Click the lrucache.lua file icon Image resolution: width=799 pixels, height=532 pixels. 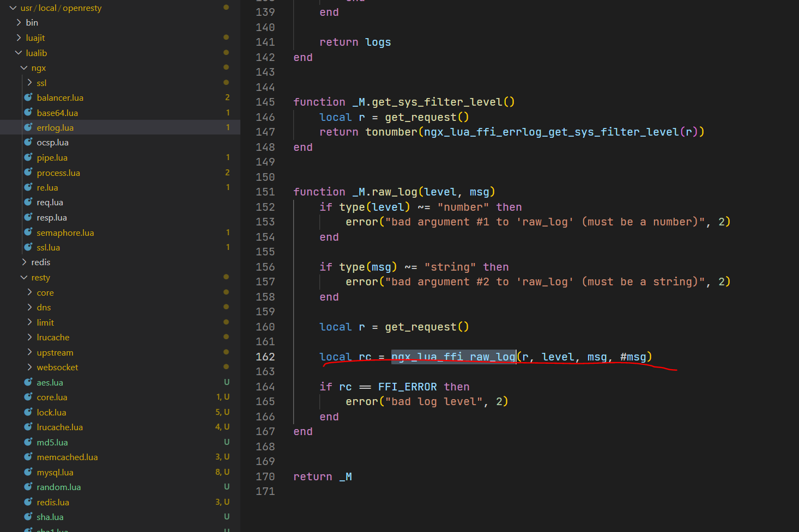tap(28, 427)
